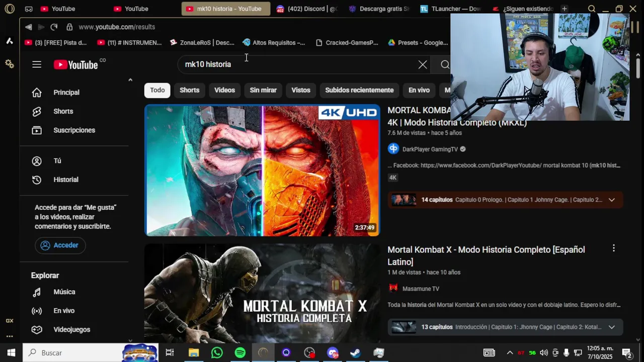Viewport: 644px width, 362px height.
Task: Open the Windows notification center icon
Action: point(627,352)
